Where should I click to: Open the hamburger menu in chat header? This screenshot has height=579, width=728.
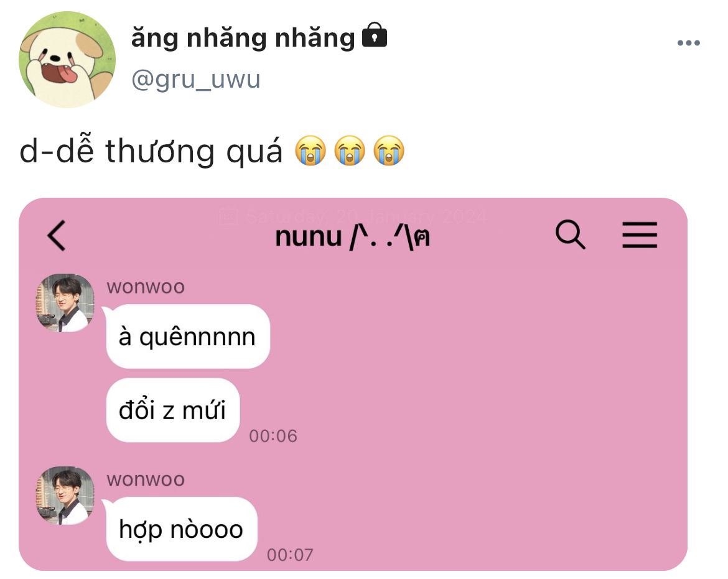click(639, 234)
